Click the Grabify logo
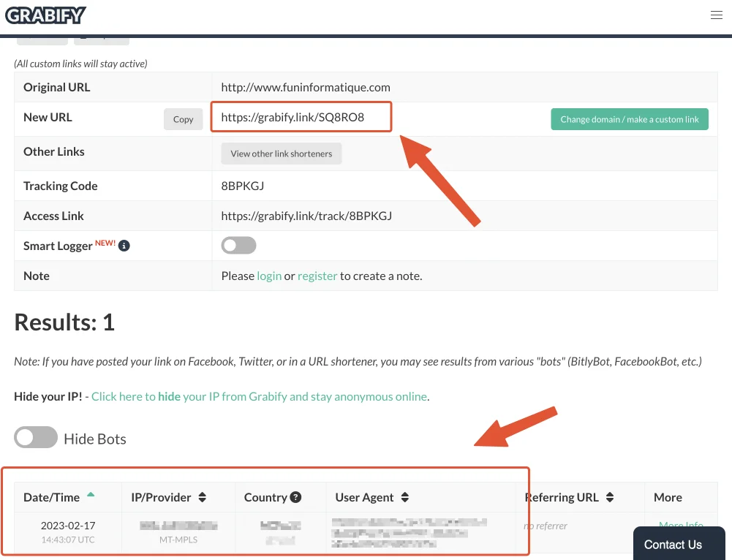Screen dimensions: 732x560 pyautogui.click(x=45, y=15)
